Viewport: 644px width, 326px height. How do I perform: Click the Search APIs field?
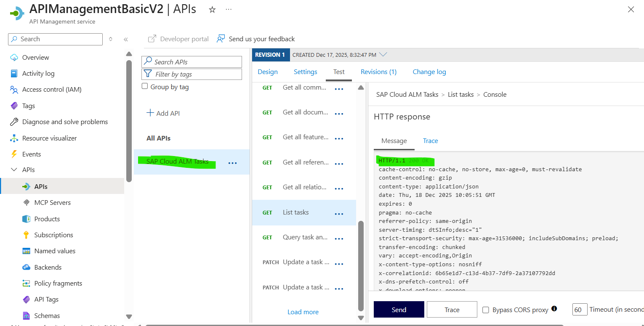pyautogui.click(x=192, y=62)
